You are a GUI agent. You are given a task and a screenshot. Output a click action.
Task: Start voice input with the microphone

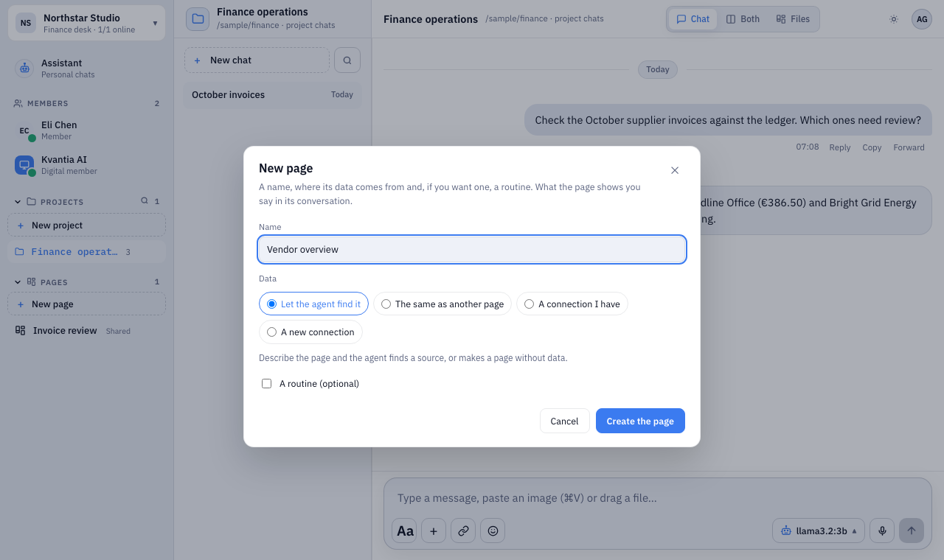tap(882, 531)
